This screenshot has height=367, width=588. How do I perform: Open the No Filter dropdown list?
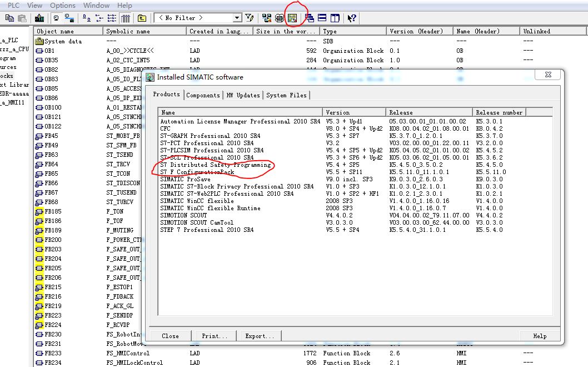coord(237,18)
